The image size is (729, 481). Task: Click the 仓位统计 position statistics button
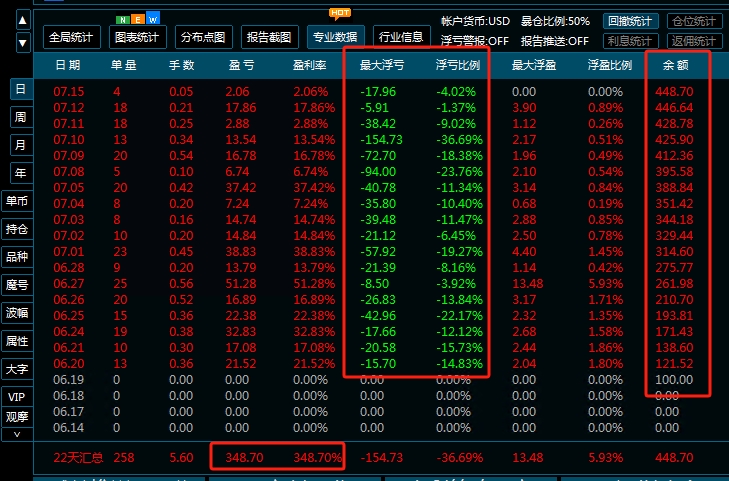(x=695, y=21)
